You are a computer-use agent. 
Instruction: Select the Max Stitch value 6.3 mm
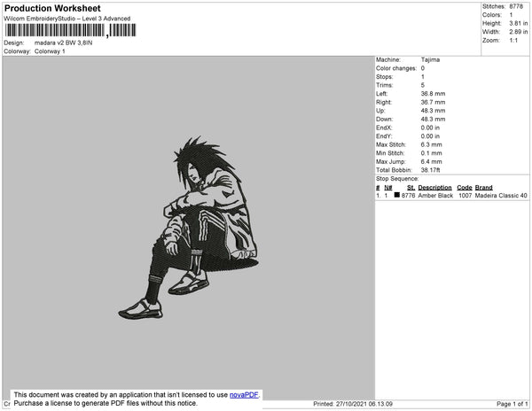pyautogui.click(x=431, y=144)
